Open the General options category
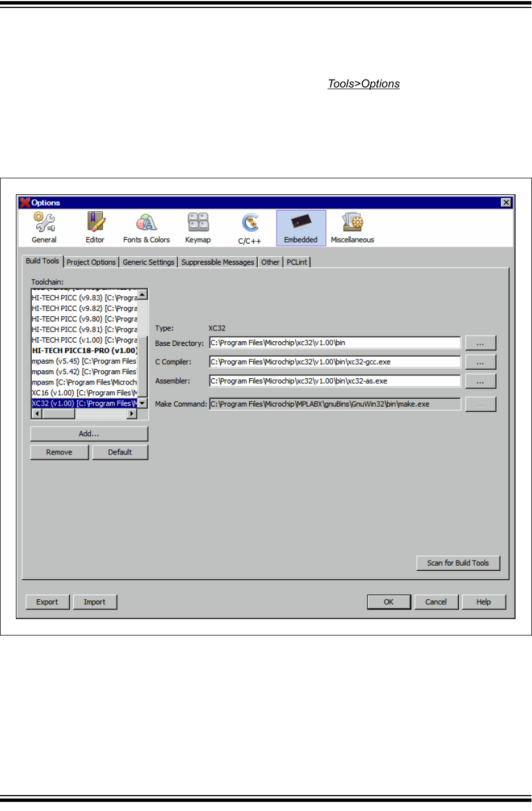 pyautogui.click(x=44, y=227)
